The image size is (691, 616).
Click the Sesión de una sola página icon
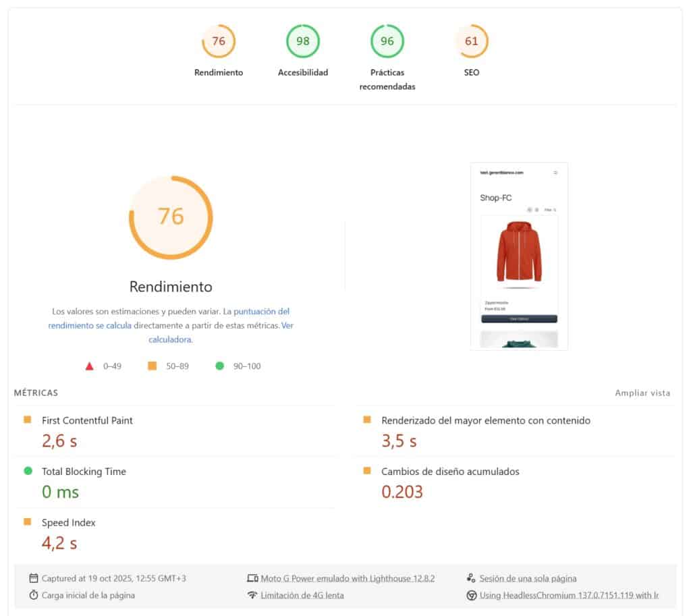click(472, 578)
